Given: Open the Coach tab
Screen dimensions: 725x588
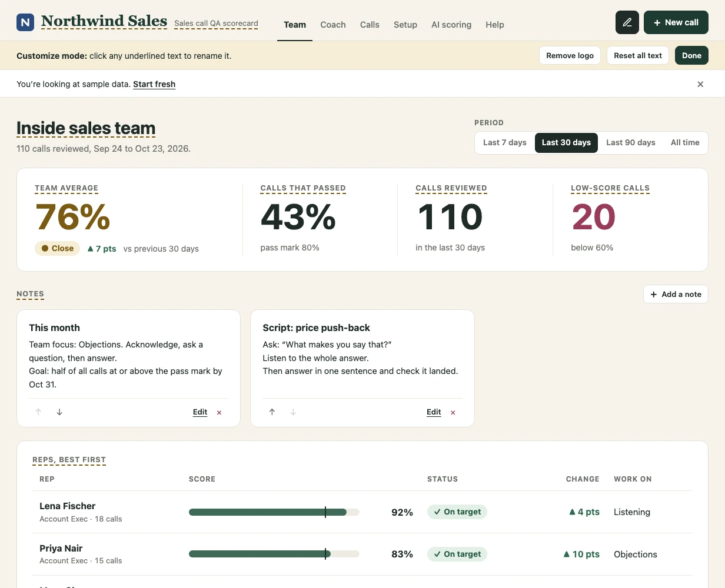Looking at the screenshot, I should (333, 25).
